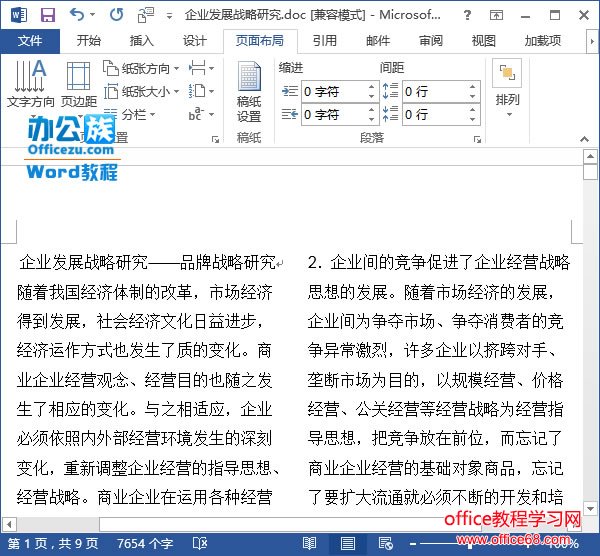This screenshot has height=556, width=600.
Task: Click spacing after field 0 行
Action: 435,114
